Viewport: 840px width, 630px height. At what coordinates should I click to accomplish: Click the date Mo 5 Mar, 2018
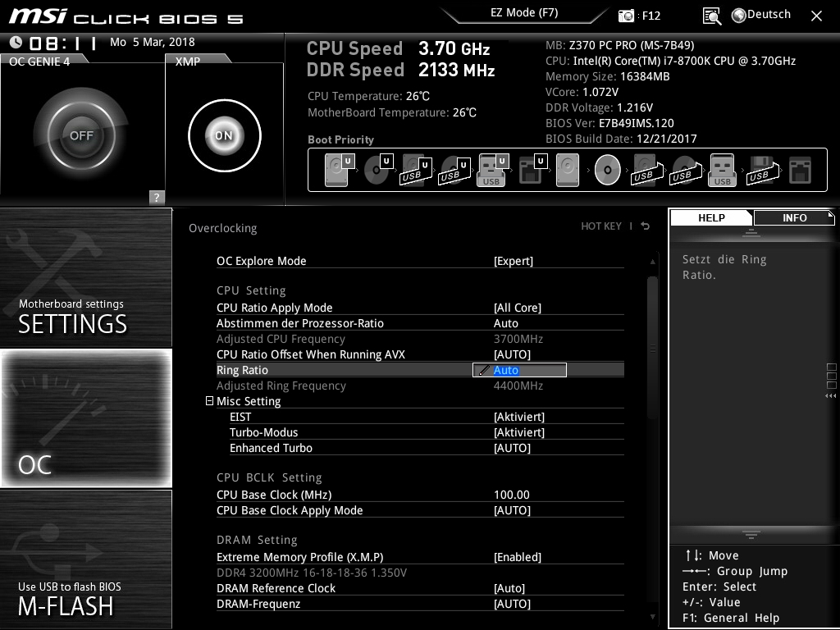tap(152, 43)
